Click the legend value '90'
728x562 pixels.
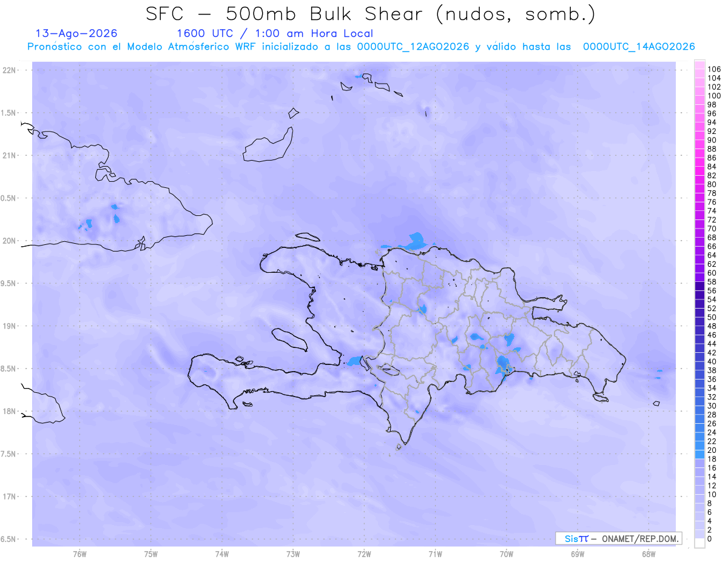712,140
